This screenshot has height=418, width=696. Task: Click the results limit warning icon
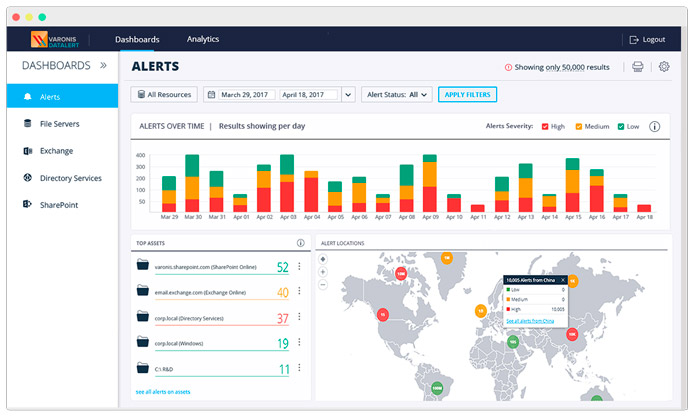(x=508, y=67)
